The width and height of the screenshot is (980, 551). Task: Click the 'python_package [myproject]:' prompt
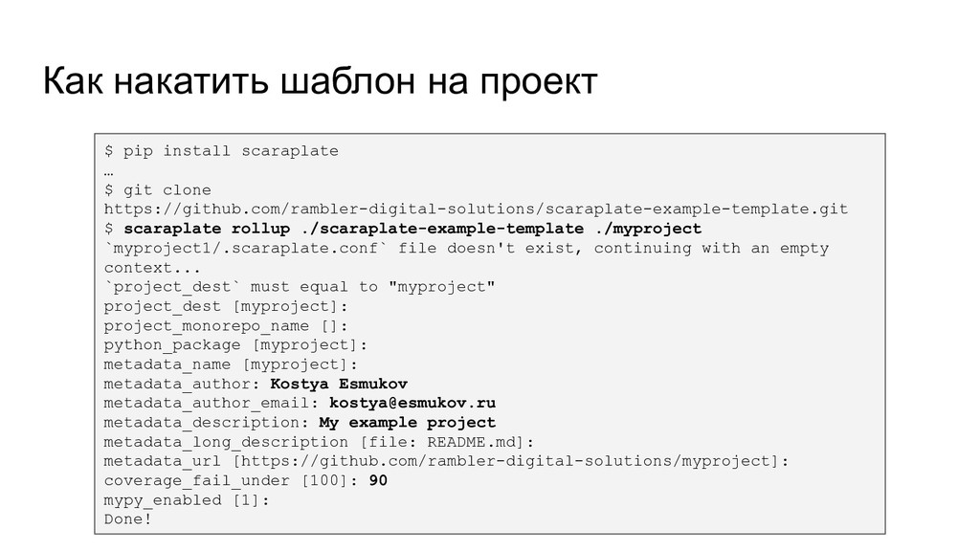(x=235, y=344)
